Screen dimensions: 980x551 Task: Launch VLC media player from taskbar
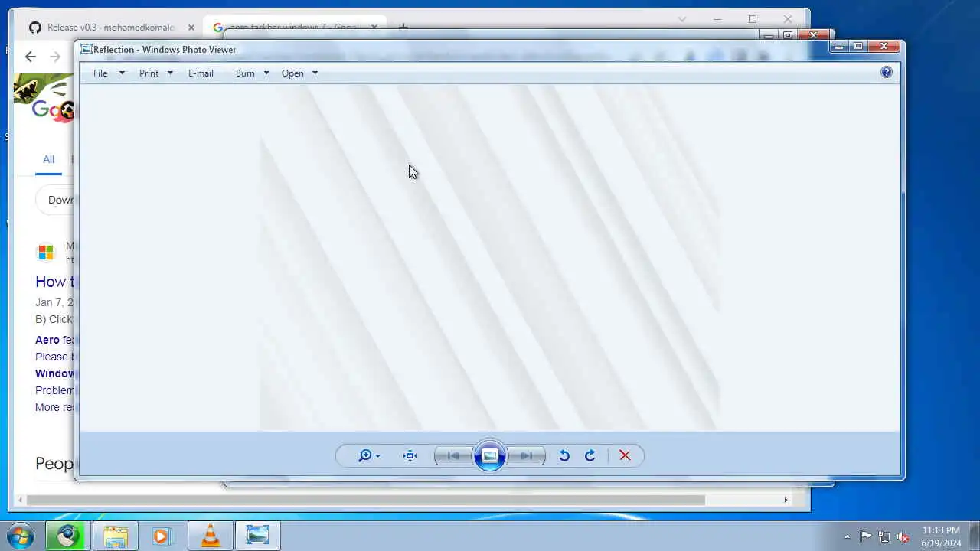[210, 536]
